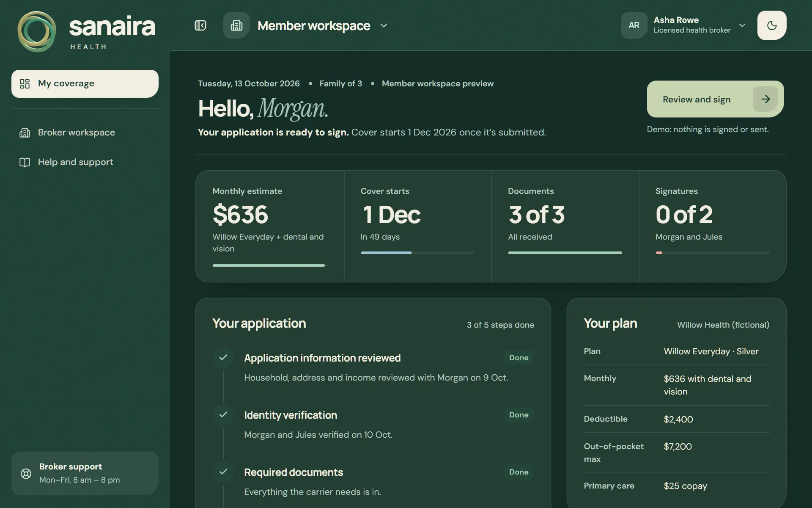Click the Review and sign button

pos(715,99)
